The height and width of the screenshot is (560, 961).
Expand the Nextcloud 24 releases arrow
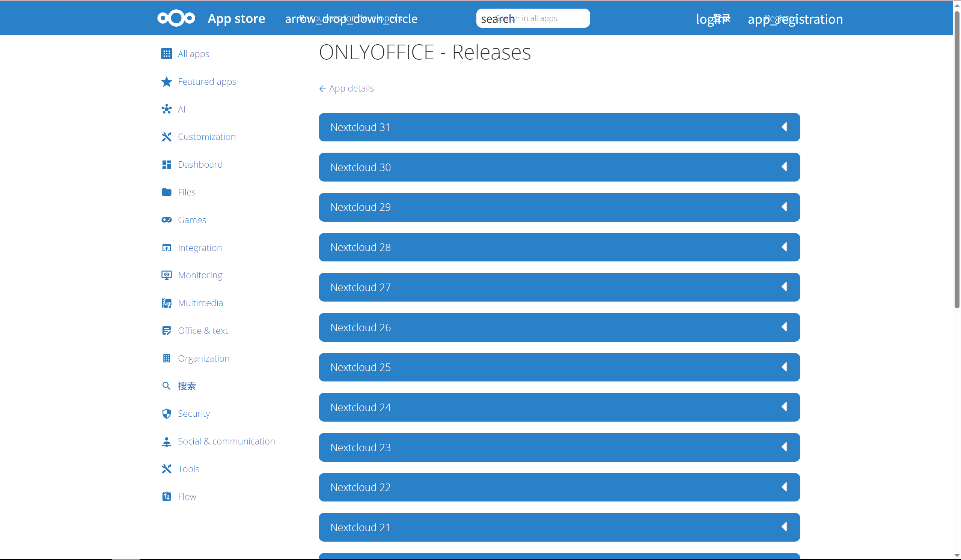tap(784, 407)
